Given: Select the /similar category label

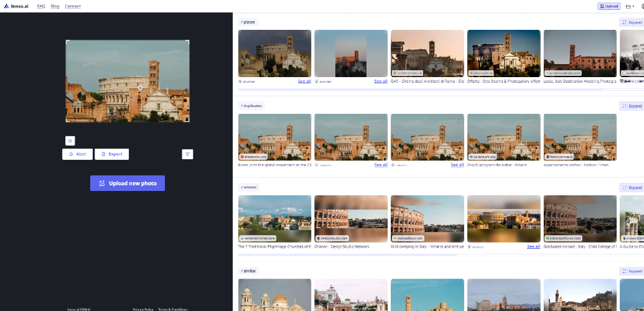Looking at the screenshot, I should (248, 271).
